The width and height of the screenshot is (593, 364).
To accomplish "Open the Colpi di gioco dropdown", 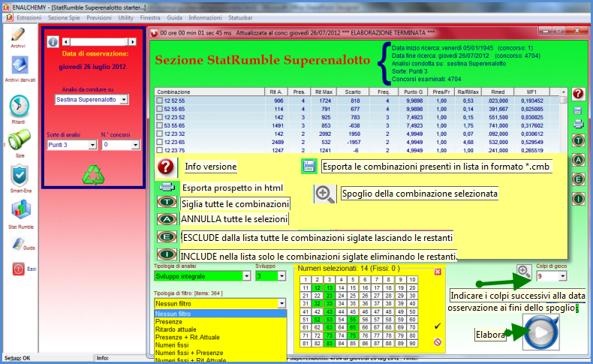I will (x=563, y=276).
